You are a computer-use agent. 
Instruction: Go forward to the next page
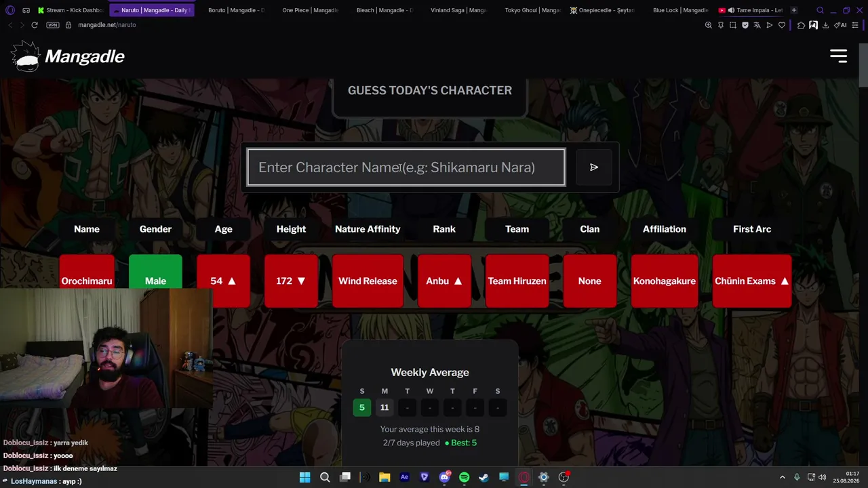22,25
